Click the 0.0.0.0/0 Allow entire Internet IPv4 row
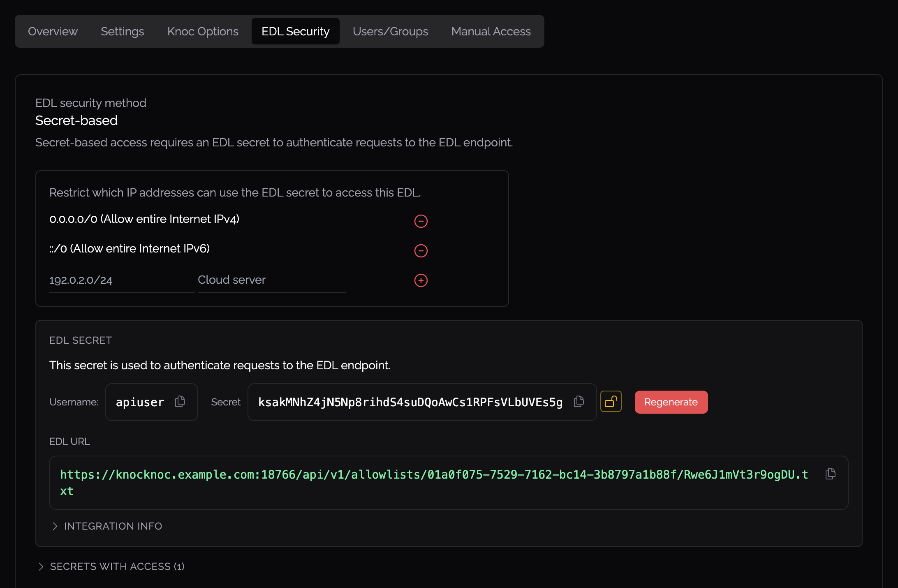The width and height of the screenshot is (898, 588). coord(144,219)
